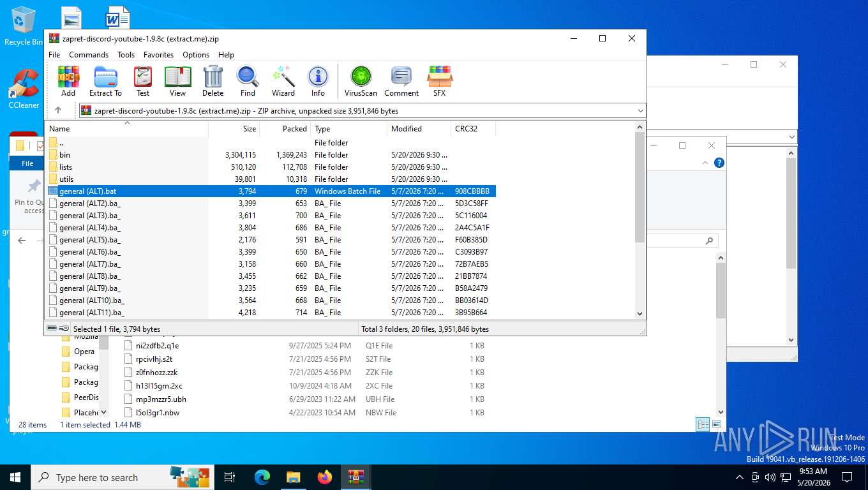Click the Extract To toolbar icon
Screen dimensions: 868x490
click(105, 81)
